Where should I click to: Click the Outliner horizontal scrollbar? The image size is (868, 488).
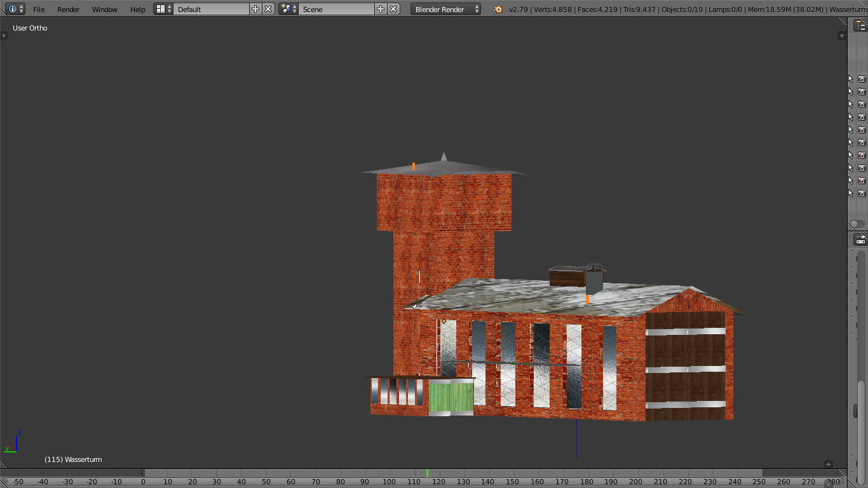point(857,224)
